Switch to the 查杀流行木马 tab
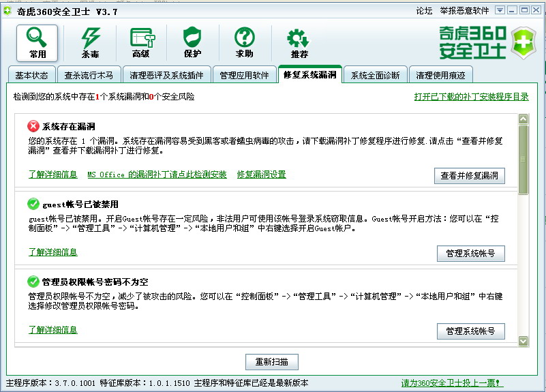 (x=89, y=75)
